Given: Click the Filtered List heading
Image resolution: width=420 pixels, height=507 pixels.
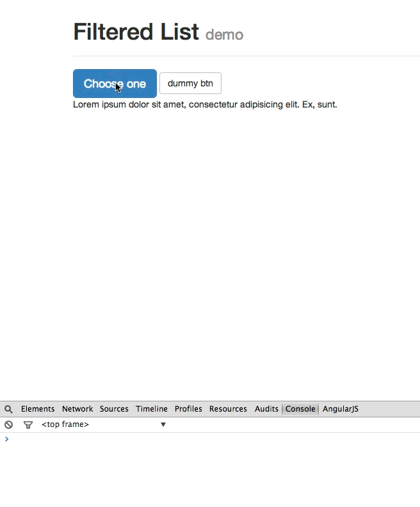Looking at the screenshot, I should (136, 32).
